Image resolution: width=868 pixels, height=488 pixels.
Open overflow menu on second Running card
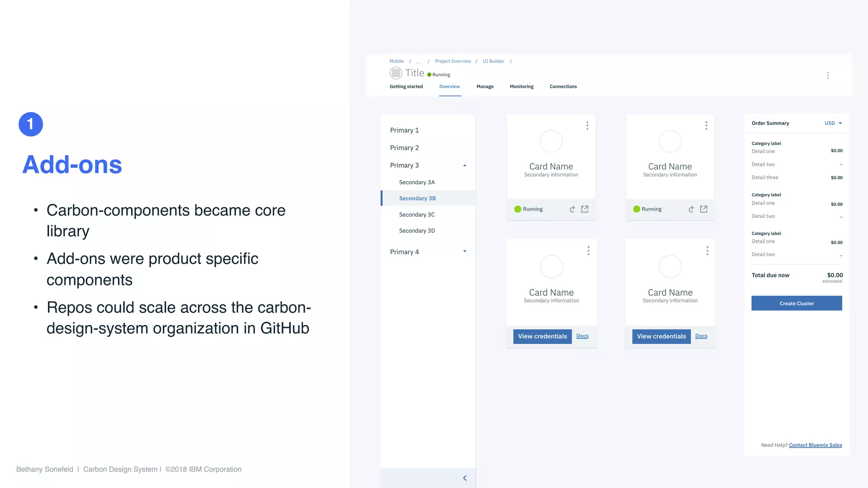tap(706, 125)
